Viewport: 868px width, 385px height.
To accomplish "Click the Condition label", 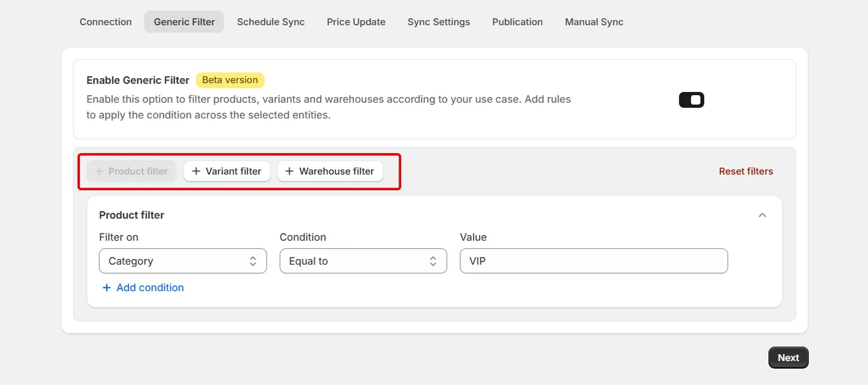I will coord(303,238).
